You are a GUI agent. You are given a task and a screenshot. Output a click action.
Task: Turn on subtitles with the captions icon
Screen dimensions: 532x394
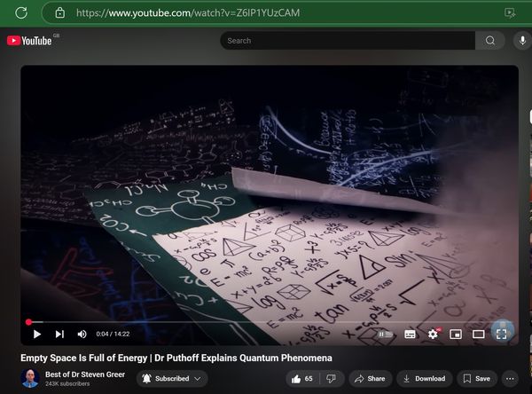(410, 335)
